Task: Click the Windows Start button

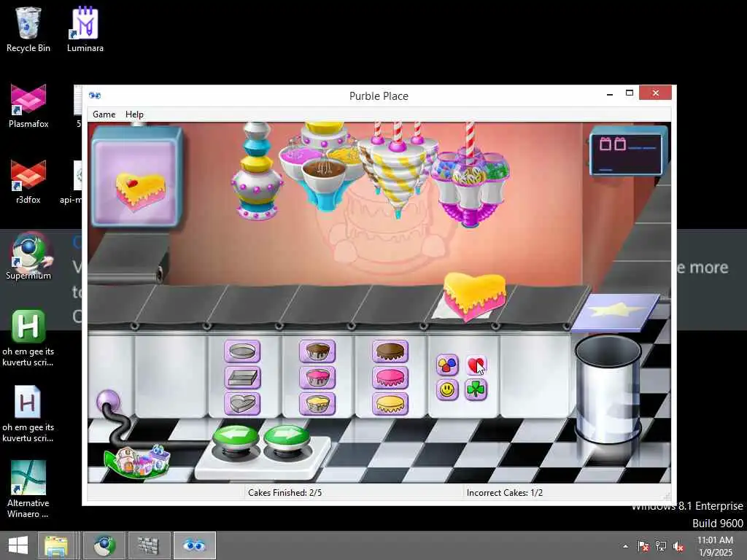Action: tap(18, 545)
